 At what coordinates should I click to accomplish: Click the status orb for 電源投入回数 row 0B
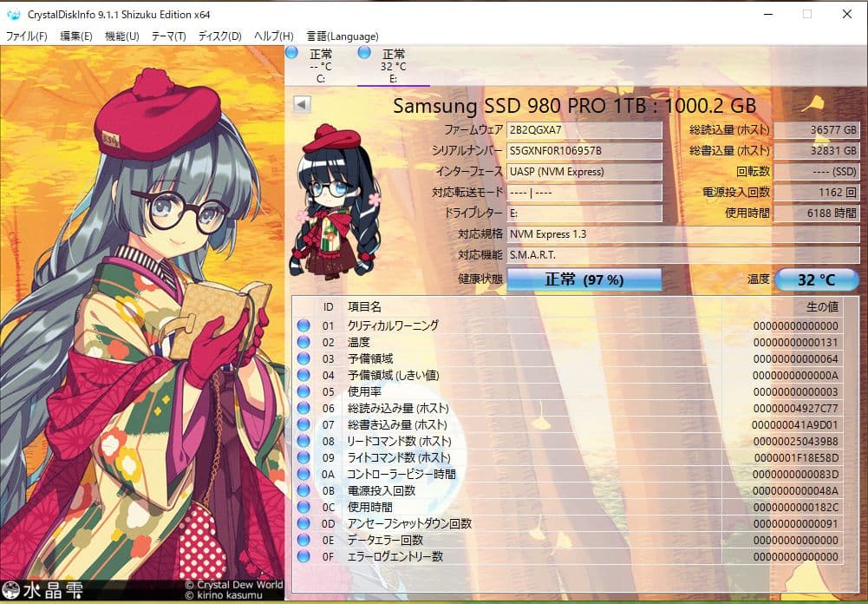coord(303,490)
